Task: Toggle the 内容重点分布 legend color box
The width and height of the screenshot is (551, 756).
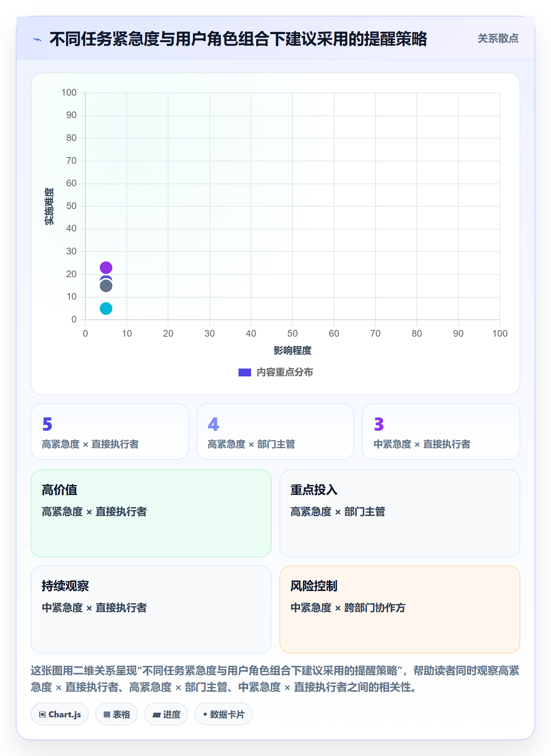Action: point(245,372)
